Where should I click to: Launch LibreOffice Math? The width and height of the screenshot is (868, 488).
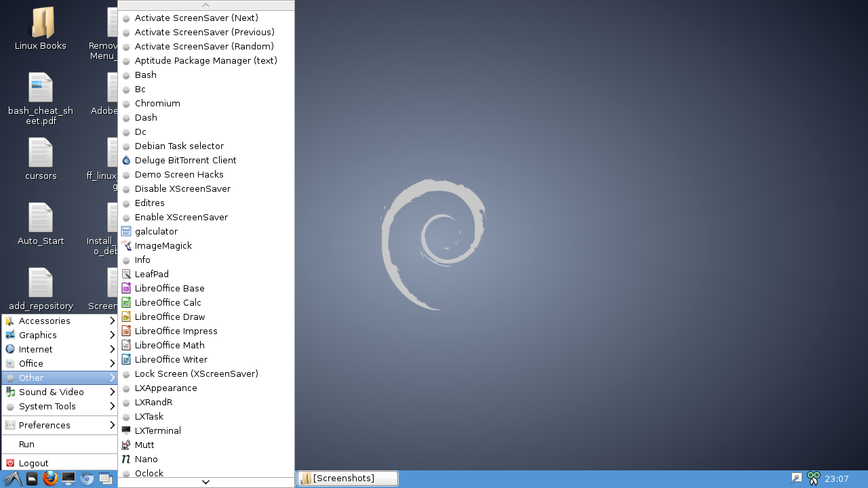click(x=206, y=346)
